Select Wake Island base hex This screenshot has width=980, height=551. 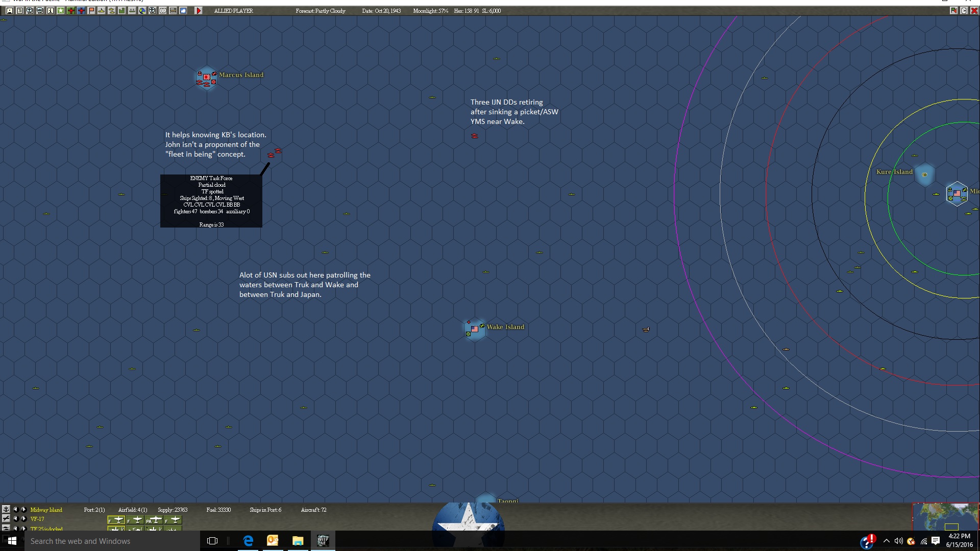[x=475, y=329]
